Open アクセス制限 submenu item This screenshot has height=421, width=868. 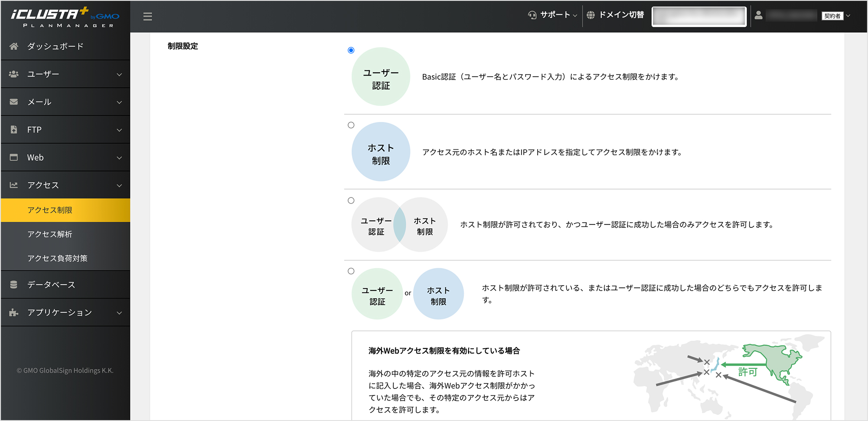click(x=65, y=210)
